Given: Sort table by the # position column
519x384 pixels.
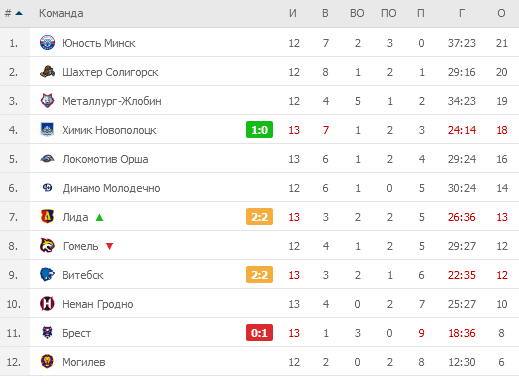Looking at the screenshot, I should [8, 13].
